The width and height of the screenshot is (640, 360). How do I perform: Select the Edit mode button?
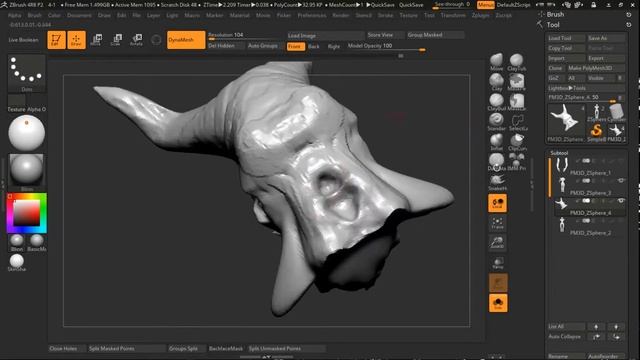[56, 40]
